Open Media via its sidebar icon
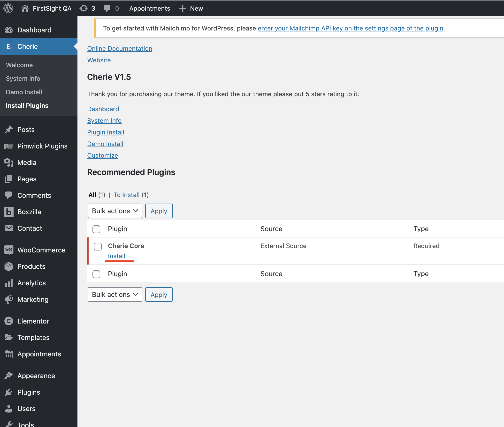This screenshot has width=504, height=427. pyautogui.click(x=9, y=162)
